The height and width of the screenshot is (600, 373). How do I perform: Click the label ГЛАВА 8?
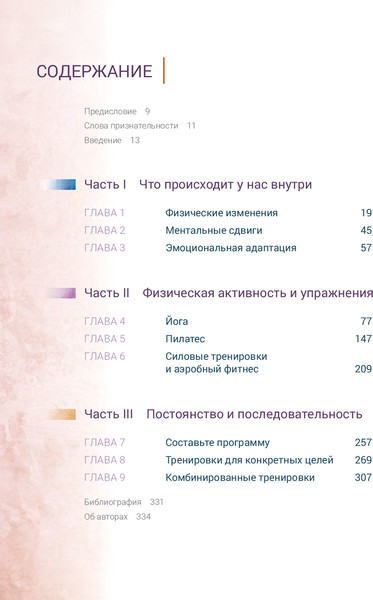click(x=104, y=460)
